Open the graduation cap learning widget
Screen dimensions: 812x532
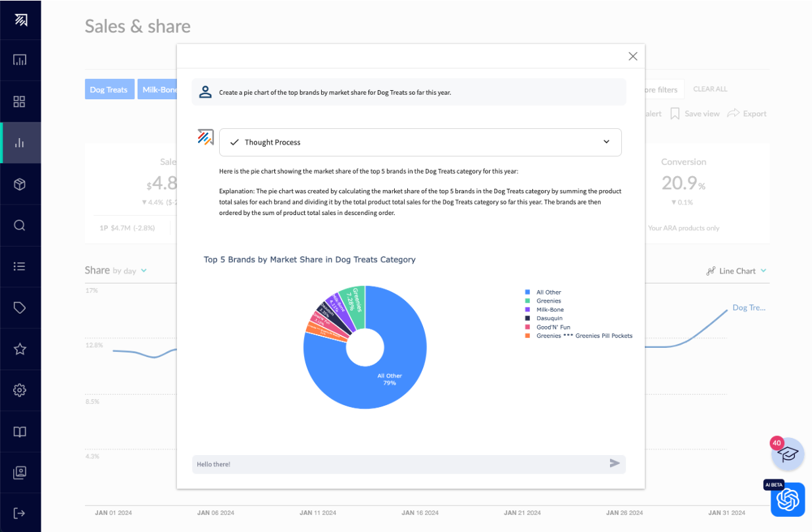tap(788, 454)
